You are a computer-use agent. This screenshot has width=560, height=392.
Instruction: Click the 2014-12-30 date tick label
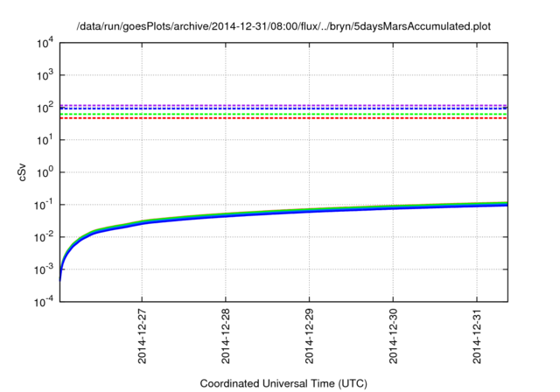point(393,336)
